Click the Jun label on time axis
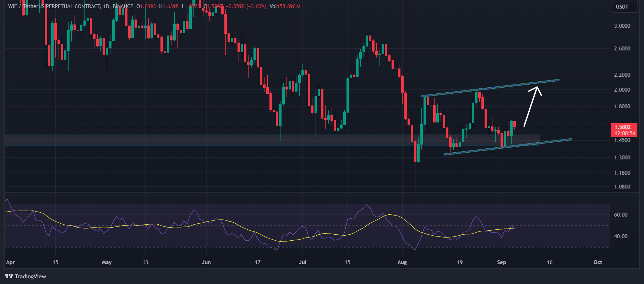The image size is (644, 284). (206, 262)
